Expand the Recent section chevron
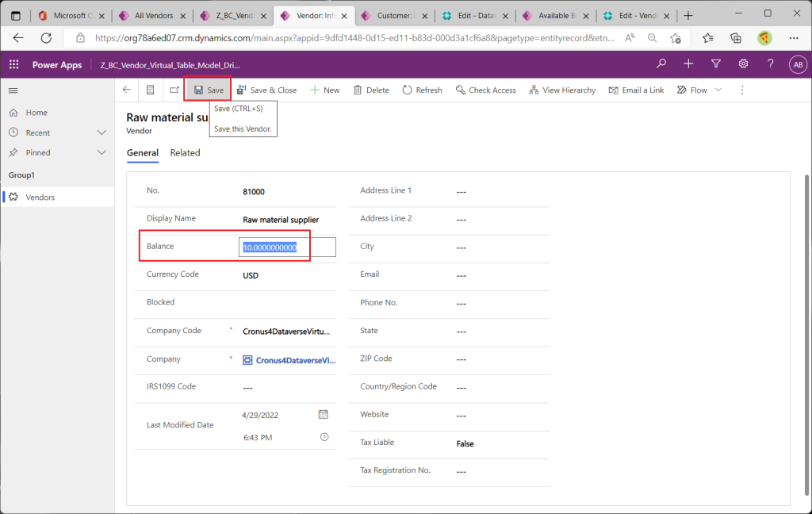 (101, 132)
